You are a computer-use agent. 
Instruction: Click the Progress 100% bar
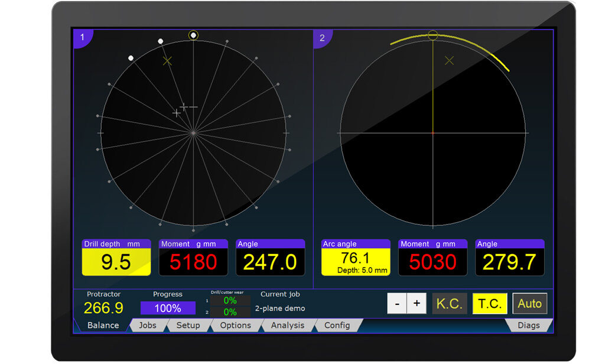tap(168, 308)
